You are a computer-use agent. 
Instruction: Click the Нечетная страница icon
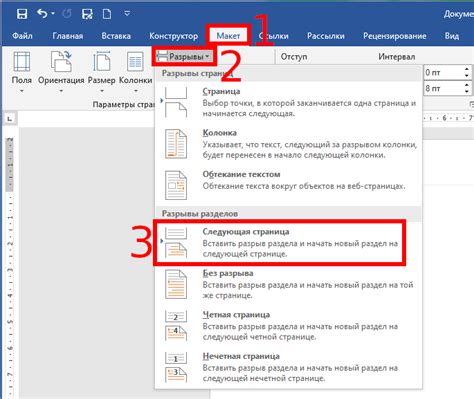(x=176, y=367)
